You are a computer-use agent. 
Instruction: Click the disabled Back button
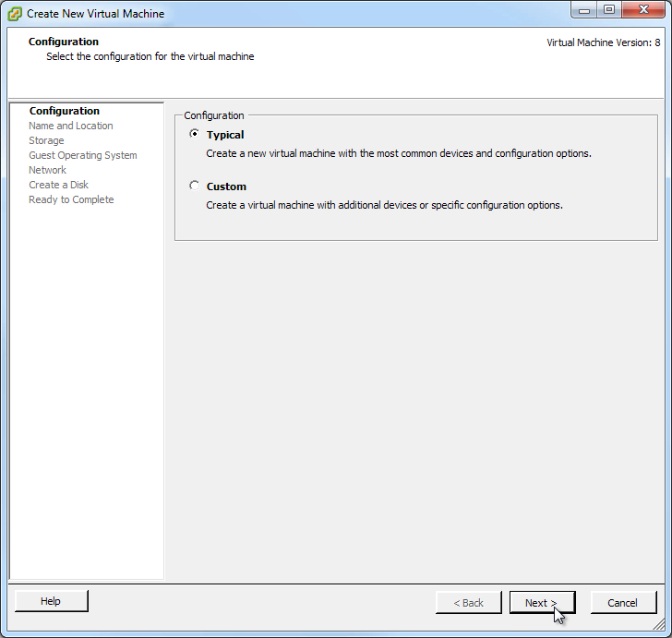tap(468, 602)
